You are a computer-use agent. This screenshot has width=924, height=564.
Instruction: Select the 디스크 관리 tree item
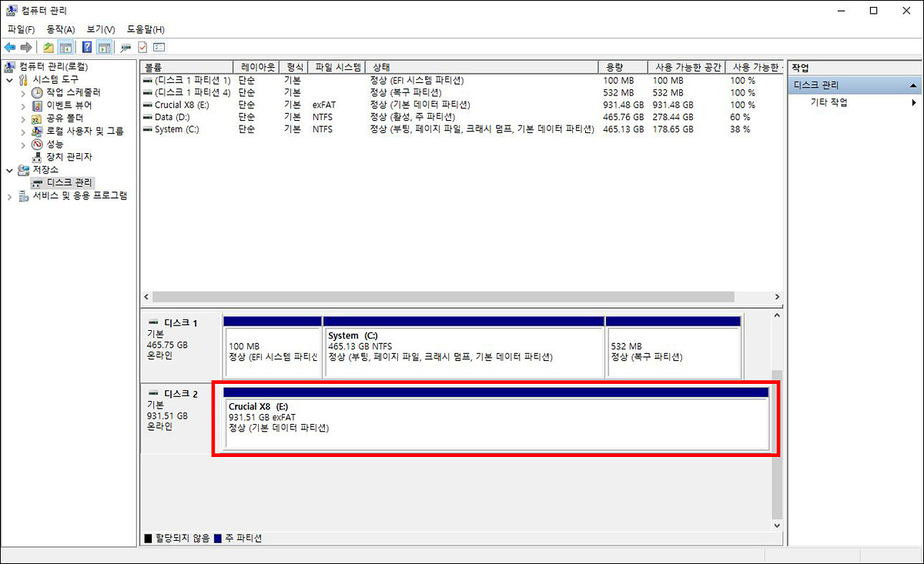point(69,183)
